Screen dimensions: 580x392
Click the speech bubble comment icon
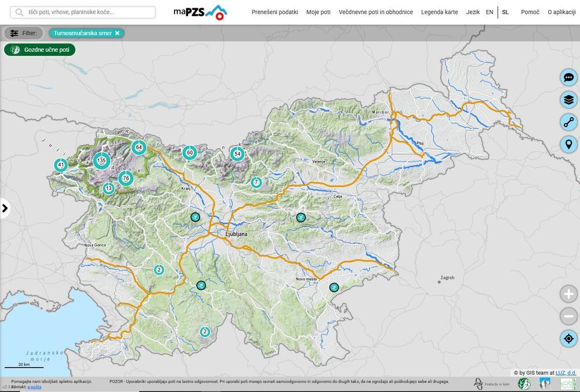coord(568,77)
